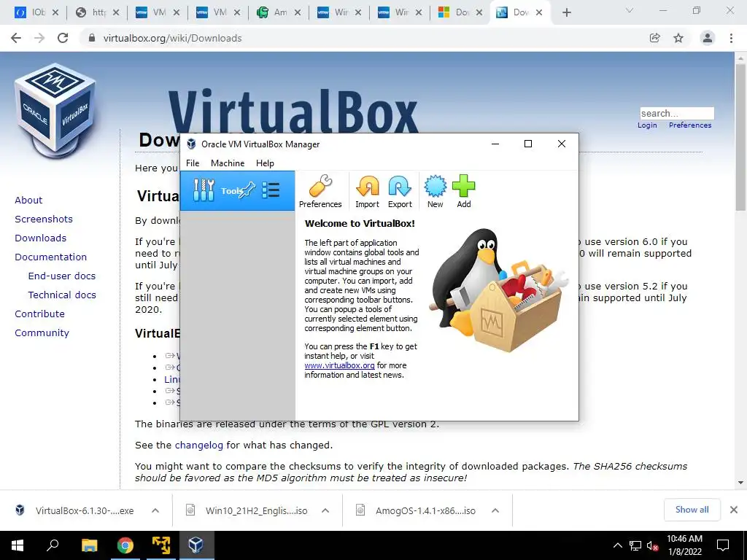Click VirtualBox icon in taskbar
Viewport: 747px width, 560px height.
pyautogui.click(x=196, y=545)
